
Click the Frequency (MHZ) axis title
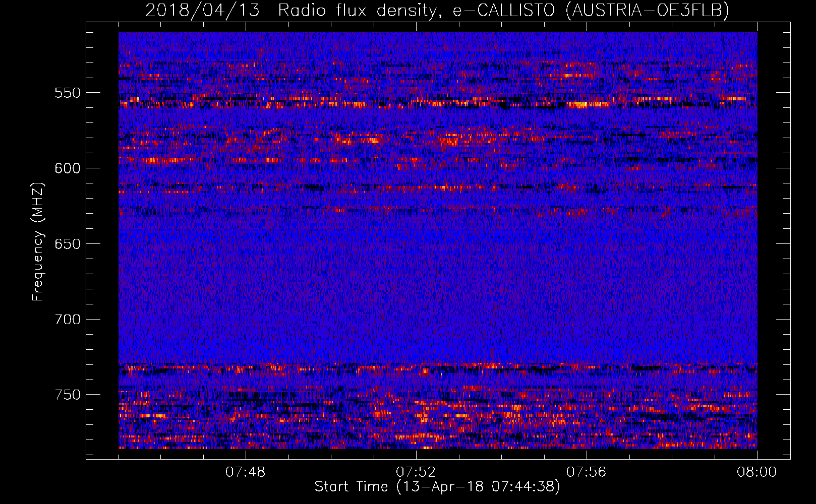click(x=38, y=241)
